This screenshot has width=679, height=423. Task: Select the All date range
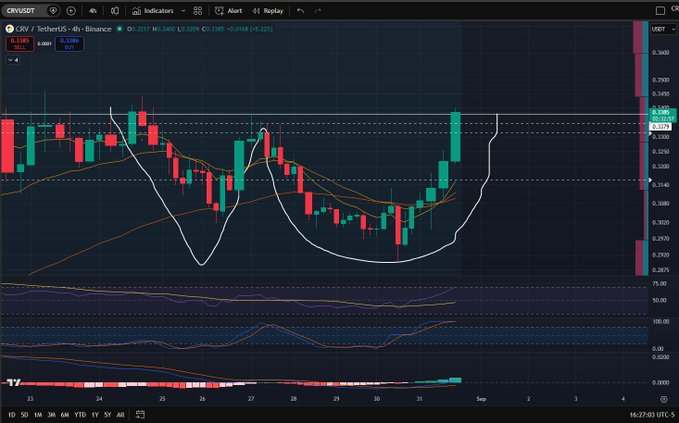click(120, 415)
